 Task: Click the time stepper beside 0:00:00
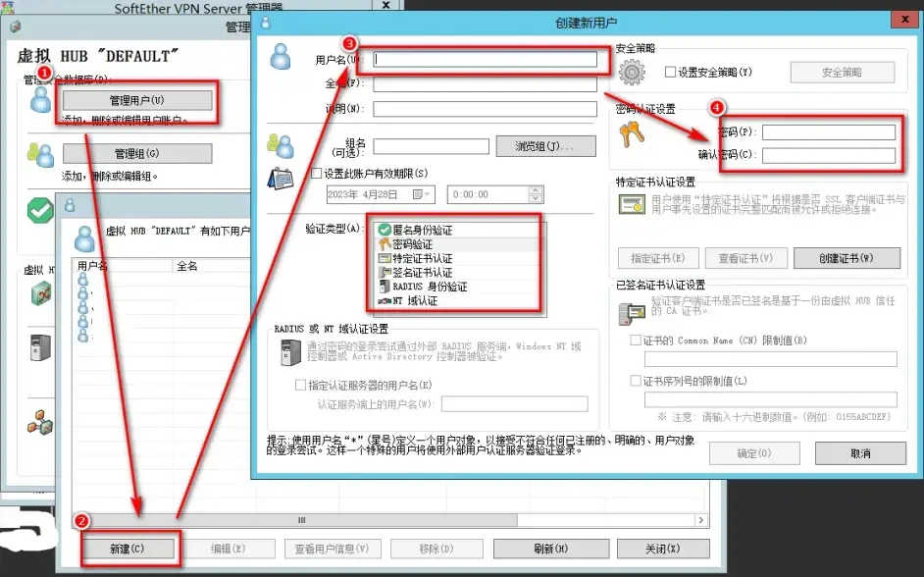[537, 193]
